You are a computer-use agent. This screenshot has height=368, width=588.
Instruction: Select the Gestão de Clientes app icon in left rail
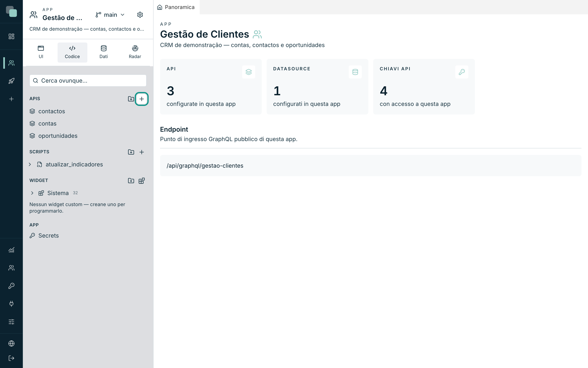click(11, 63)
